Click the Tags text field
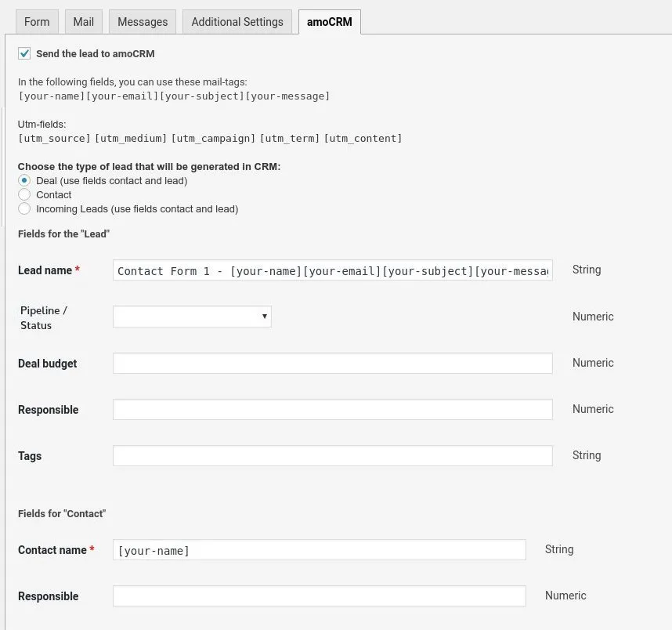The image size is (672, 630). [332, 455]
